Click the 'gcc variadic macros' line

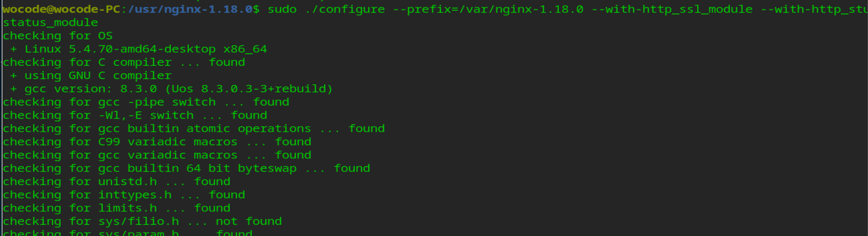pyautogui.click(x=157, y=155)
